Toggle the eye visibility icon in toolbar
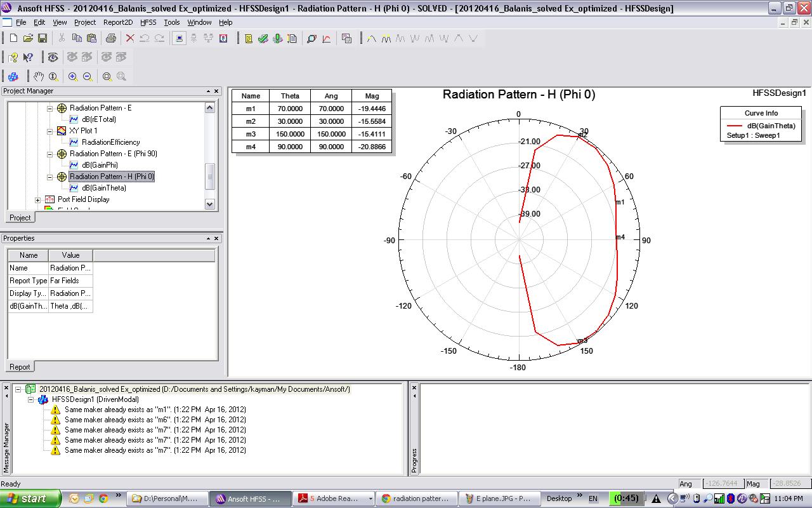 53,58
